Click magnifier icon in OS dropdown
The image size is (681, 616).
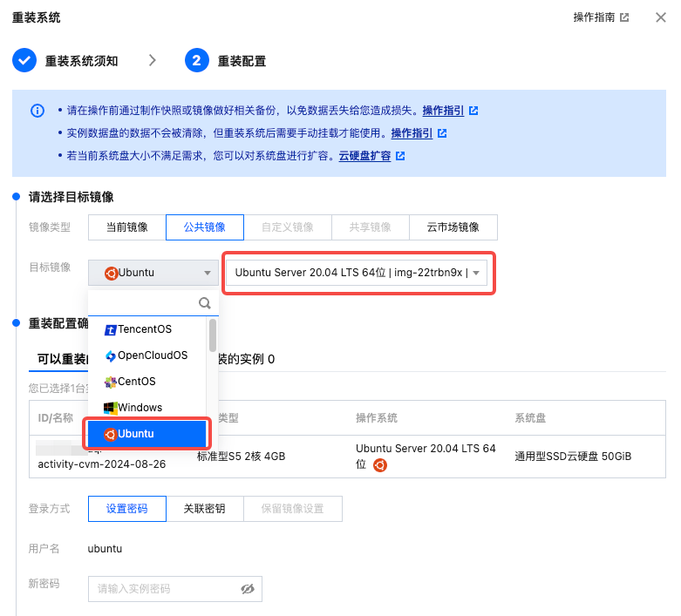205,303
